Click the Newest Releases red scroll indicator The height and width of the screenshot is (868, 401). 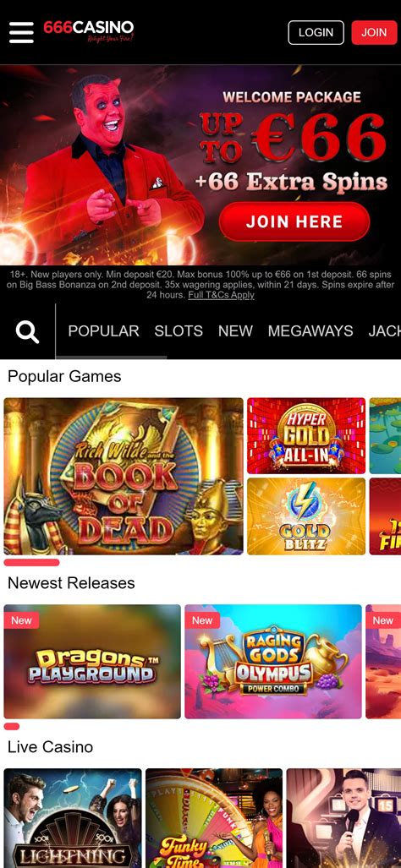[x=12, y=726]
